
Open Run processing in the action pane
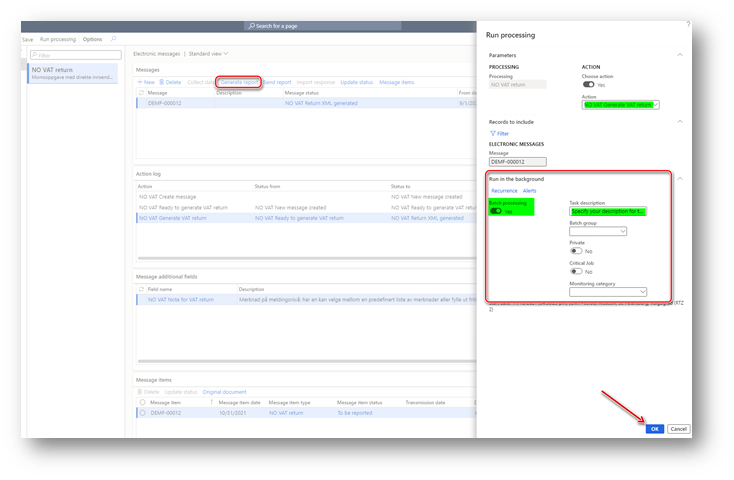pos(58,39)
